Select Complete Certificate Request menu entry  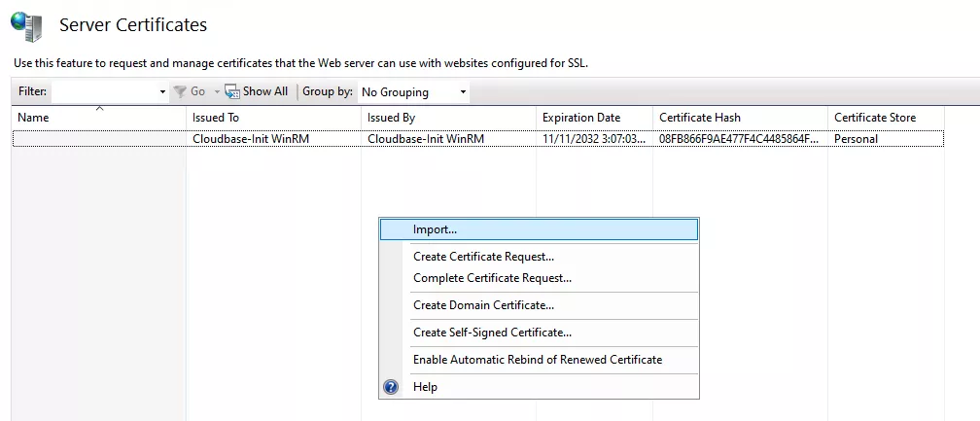tap(492, 278)
